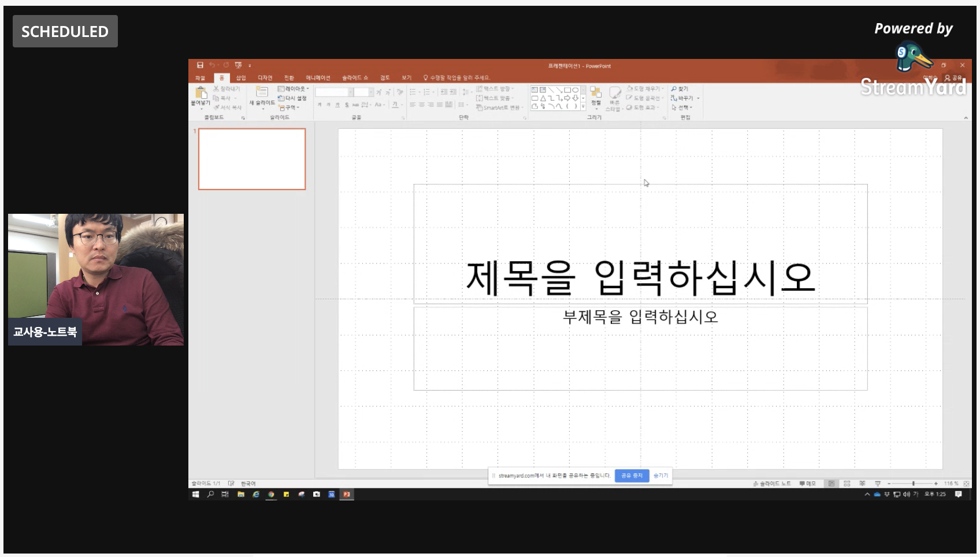Switch to the 보기 (View) ribbon tab

click(x=407, y=78)
